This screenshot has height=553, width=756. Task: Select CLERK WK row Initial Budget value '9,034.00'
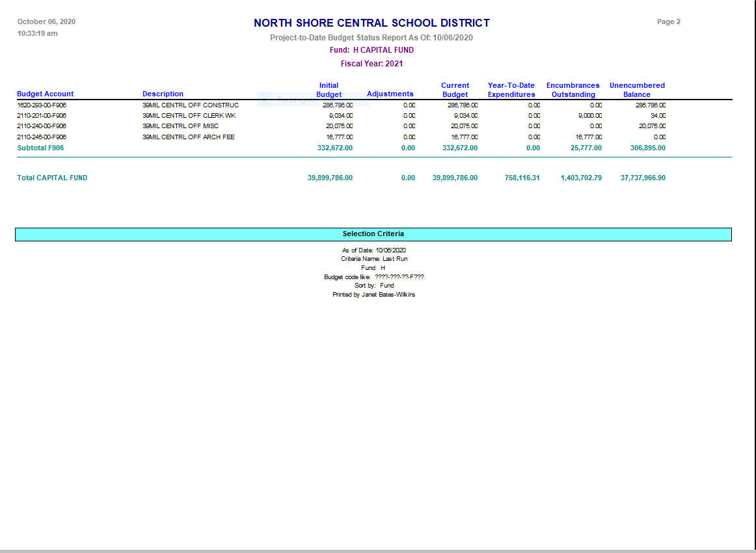pos(341,116)
